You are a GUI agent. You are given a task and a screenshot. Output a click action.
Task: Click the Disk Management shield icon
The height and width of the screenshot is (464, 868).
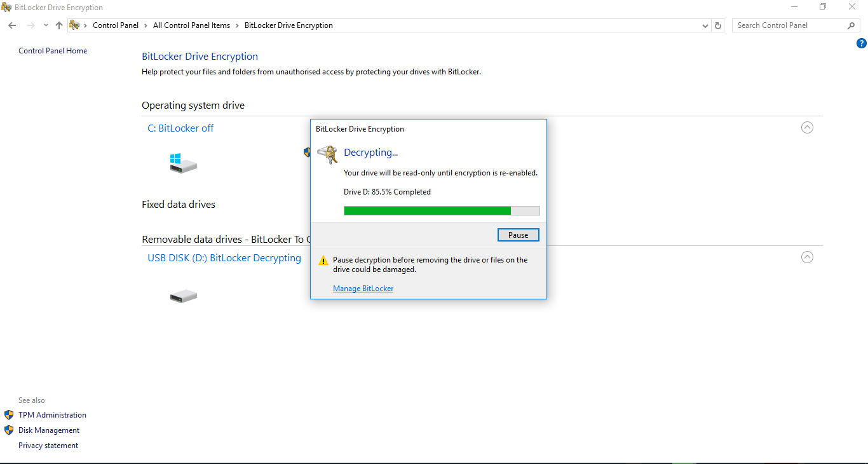pos(9,430)
